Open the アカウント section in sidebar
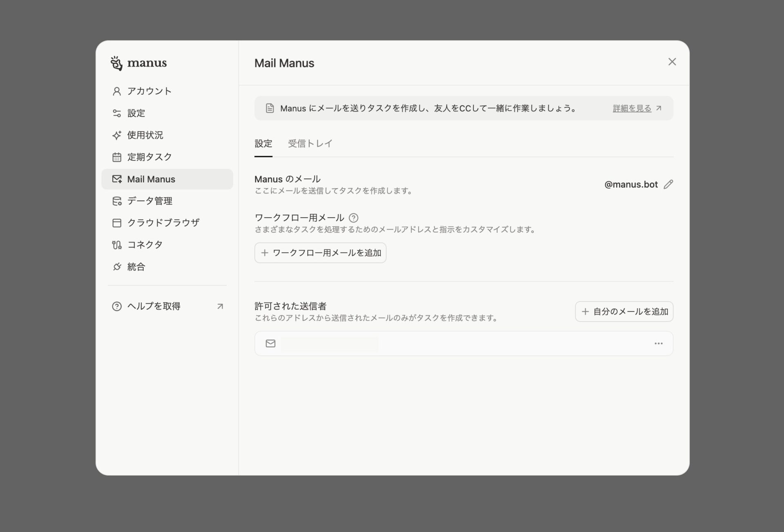Viewport: 784px width, 532px height. click(149, 91)
